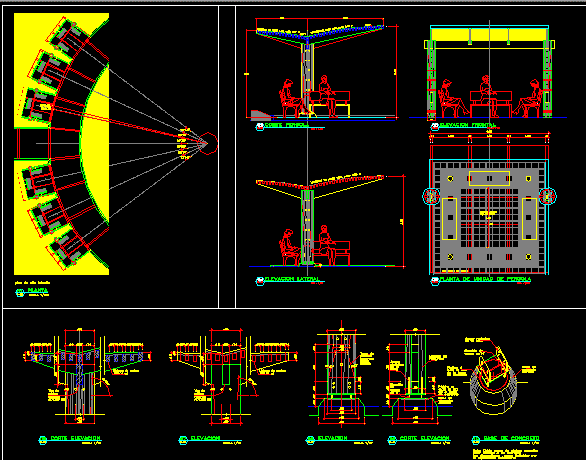The height and width of the screenshot is (460, 586).
Task: Select the yellow half-ellipse area in the curved plan
Action: click(x=95, y=144)
